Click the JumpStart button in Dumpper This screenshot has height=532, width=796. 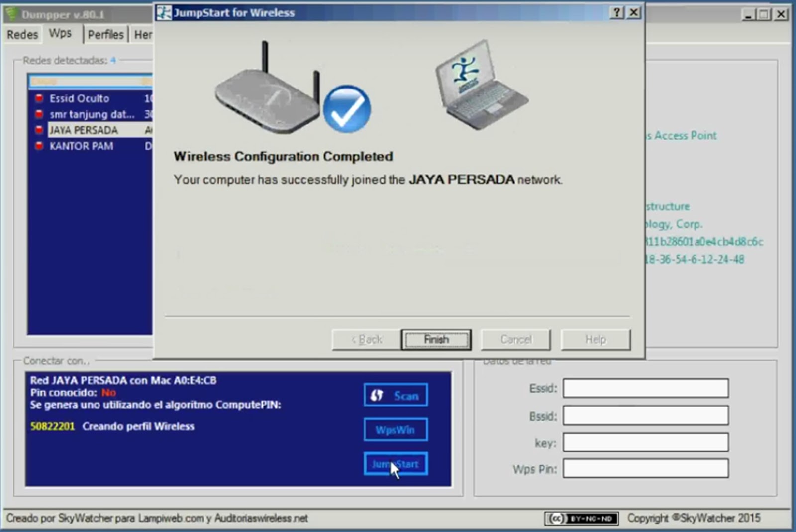point(396,464)
